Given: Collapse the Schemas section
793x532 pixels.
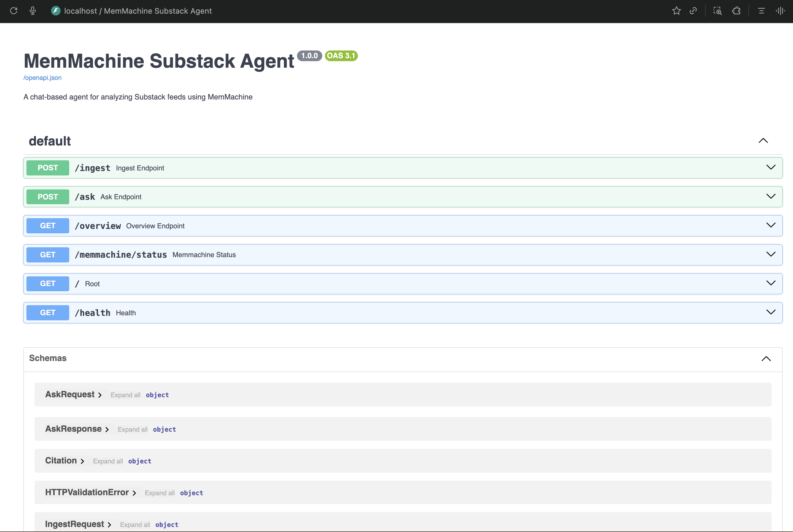Looking at the screenshot, I should coord(766,359).
